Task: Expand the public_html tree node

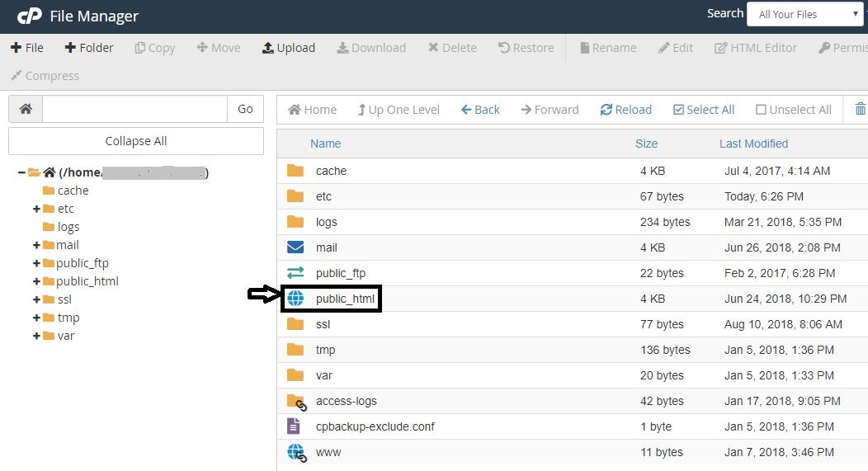Action: (x=36, y=281)
